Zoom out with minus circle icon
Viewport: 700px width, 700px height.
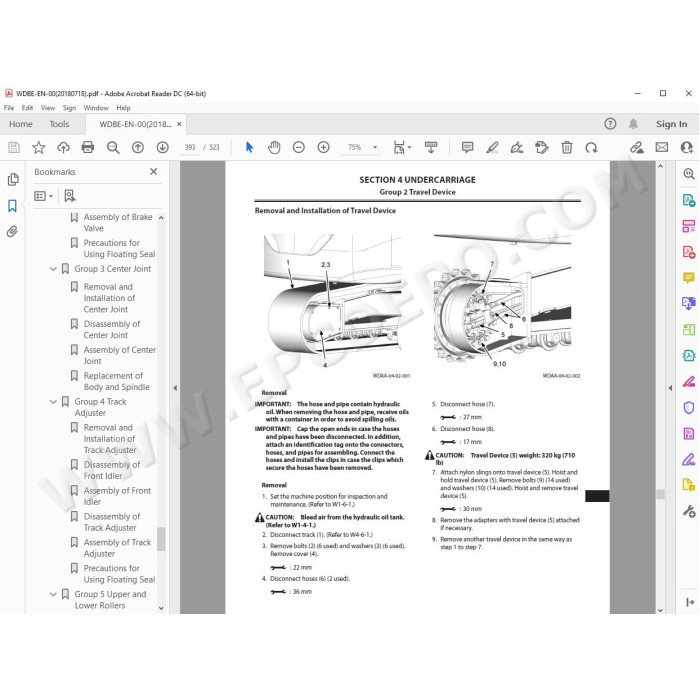[x=299, y=147]
